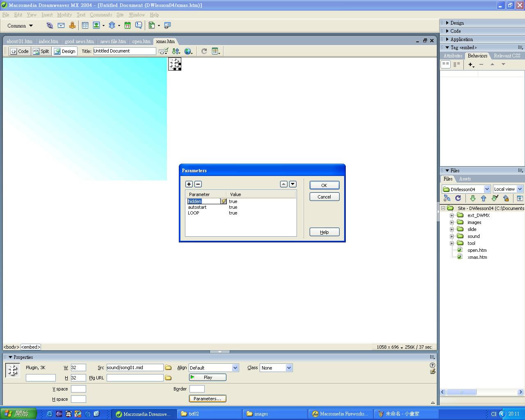525x420 pixels.
Task: Click the Check Out Files icon
Action: point(495,199)
